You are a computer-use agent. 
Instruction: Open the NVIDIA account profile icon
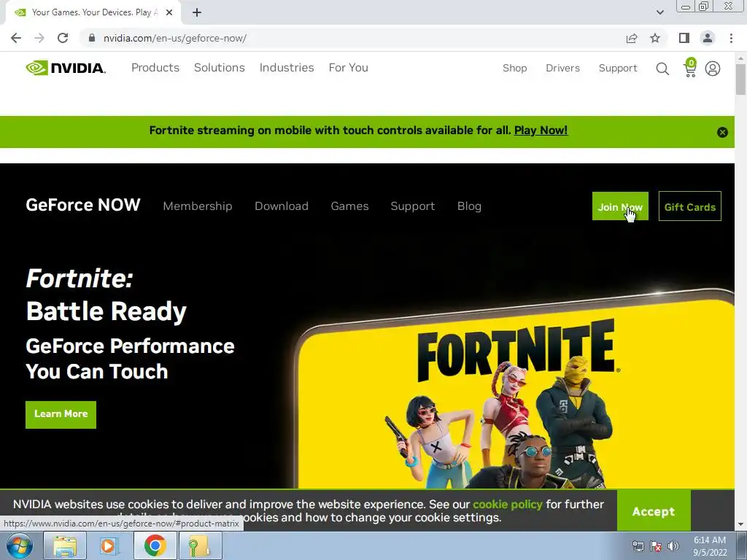tap(712, 69)
